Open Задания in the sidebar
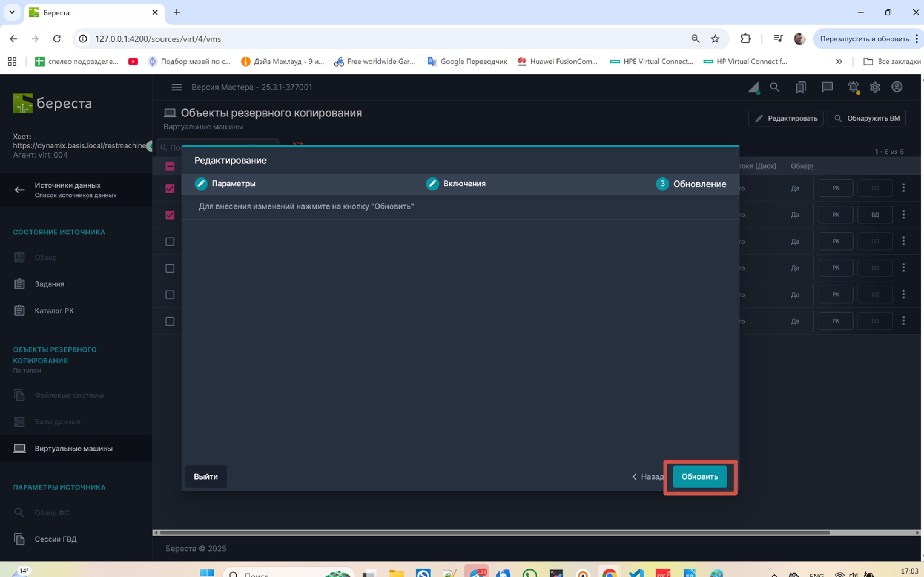Viewport: 924px width, 577px height. [x=49, y=284]
